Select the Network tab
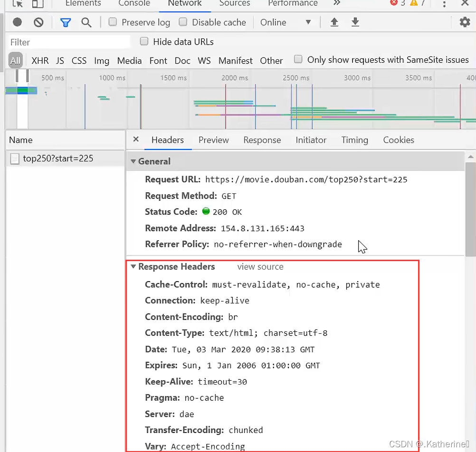Image resolution: width=476 pixels, height=452 pixels. (x=185, y=3)
